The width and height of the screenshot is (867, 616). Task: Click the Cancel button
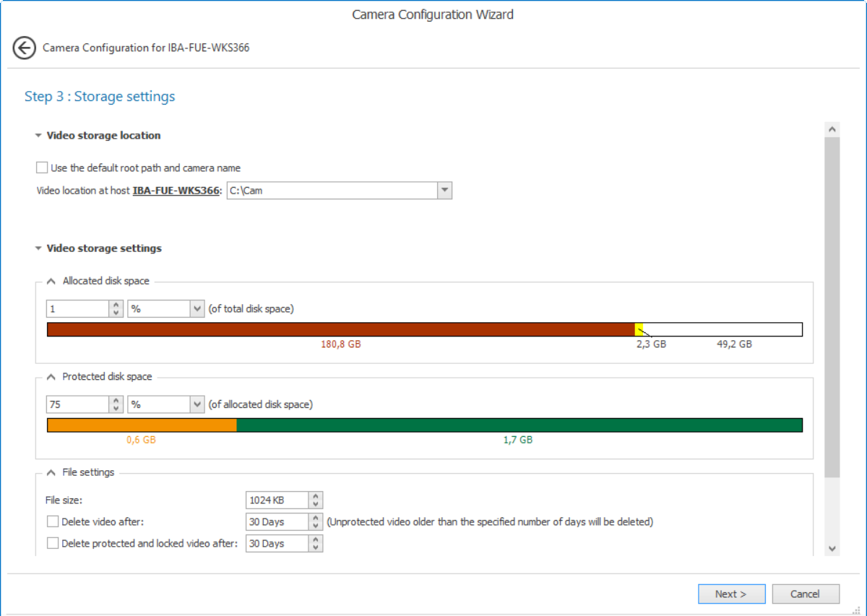click(805, 594)
